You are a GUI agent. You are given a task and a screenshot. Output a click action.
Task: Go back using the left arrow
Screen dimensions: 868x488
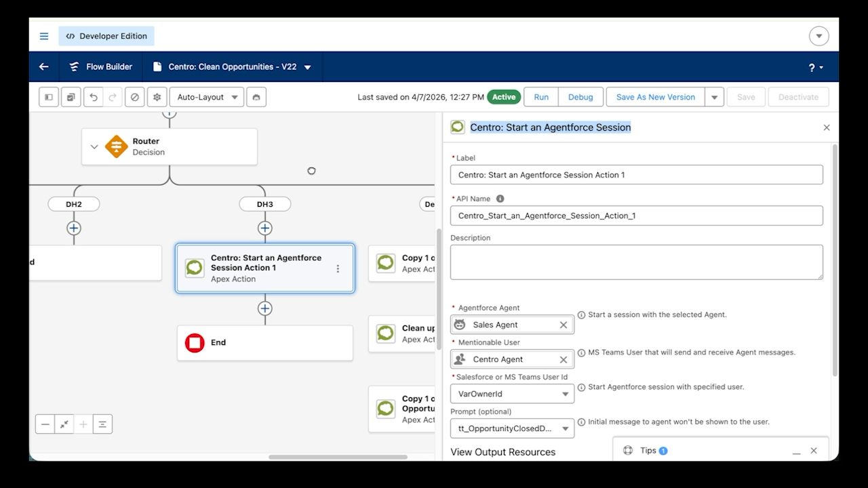click(x=44, y=67)
